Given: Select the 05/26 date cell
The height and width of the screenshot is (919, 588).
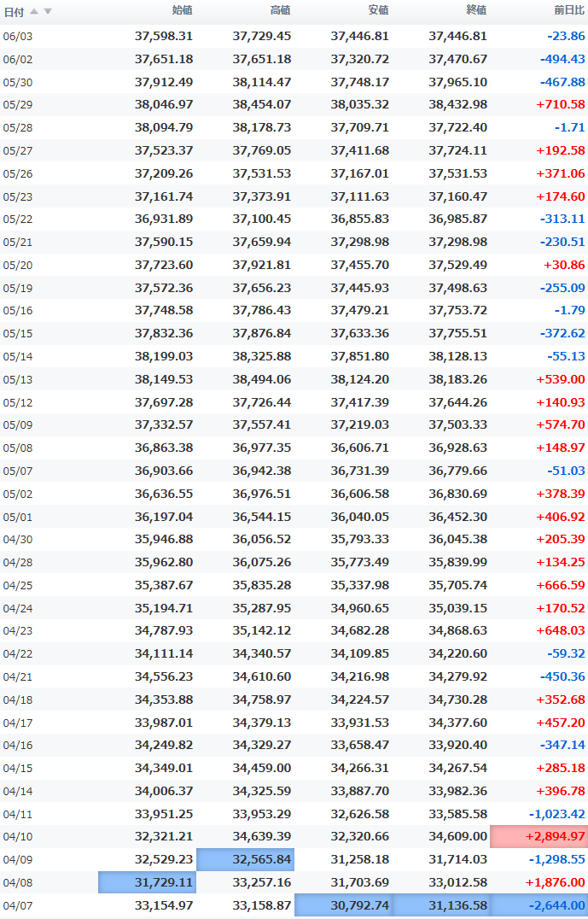Looking at the screenshot, I should coord(18,174).
